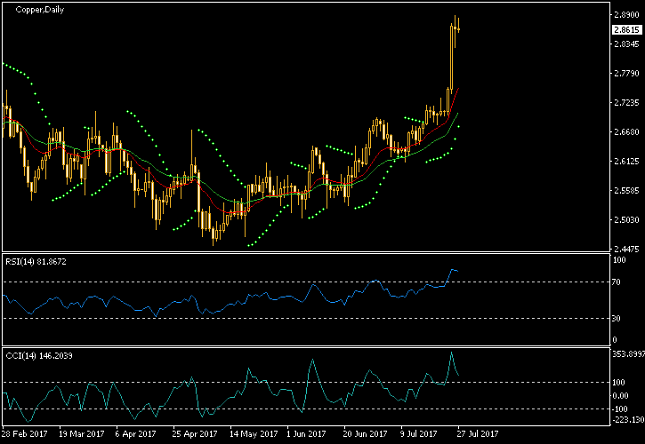This screenshot has width=645, height=444.
Task: Click the 2.7235 price axis label
Action: [627, 102]
